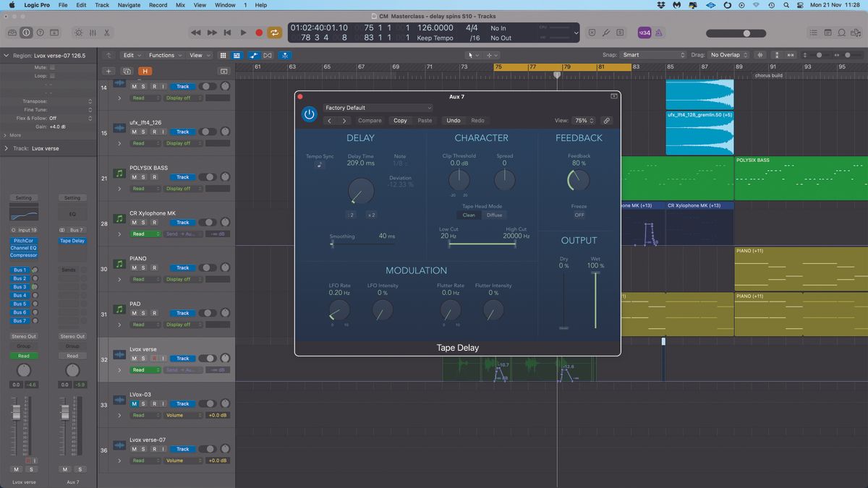Viewport: 868px width, 488px height.
Task: Open the Factory Default preset menu
Action: coord(378,107)
